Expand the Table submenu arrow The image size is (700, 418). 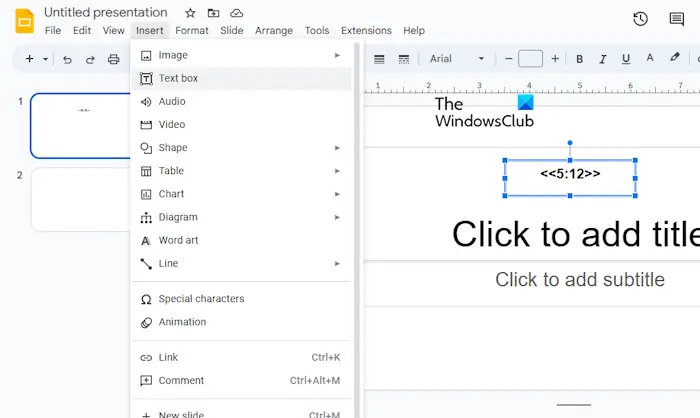click(x=338, y=171)
